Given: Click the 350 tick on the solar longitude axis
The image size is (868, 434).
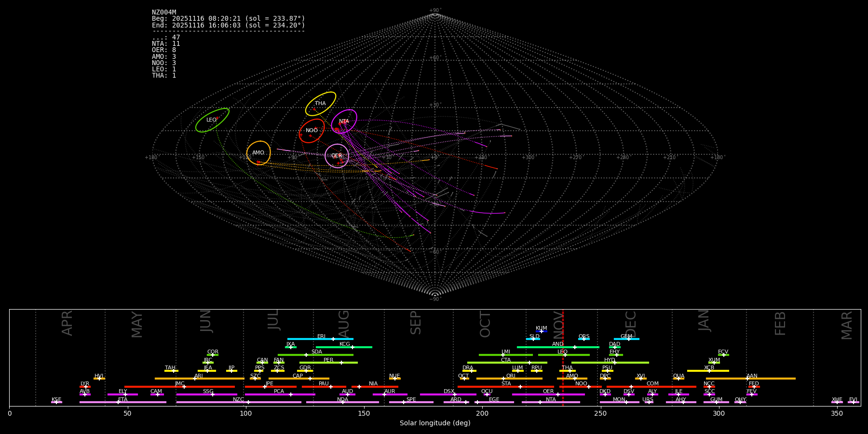Looking at the screenshot, I should point(837,414).
